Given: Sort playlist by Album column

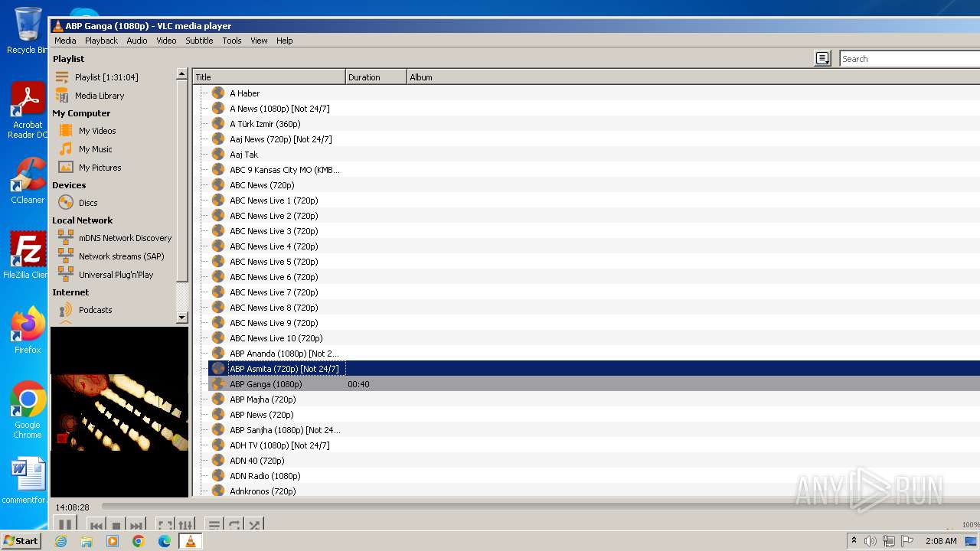Looking at the screenshot, I should (x=693, y=77).
